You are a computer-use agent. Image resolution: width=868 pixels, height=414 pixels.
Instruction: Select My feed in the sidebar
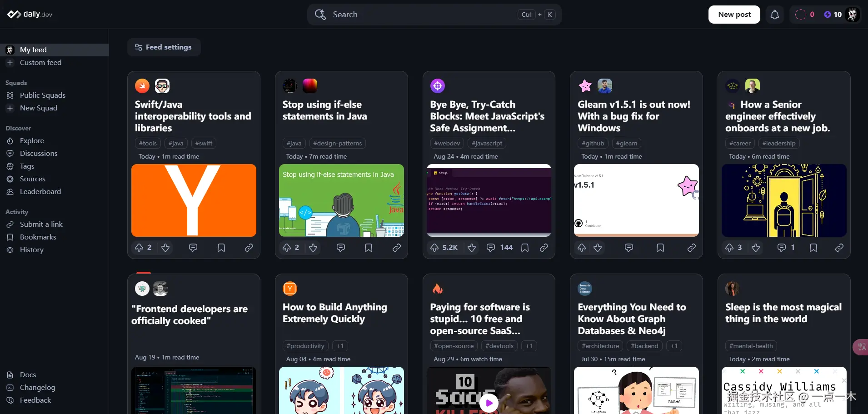click(32, 50)
